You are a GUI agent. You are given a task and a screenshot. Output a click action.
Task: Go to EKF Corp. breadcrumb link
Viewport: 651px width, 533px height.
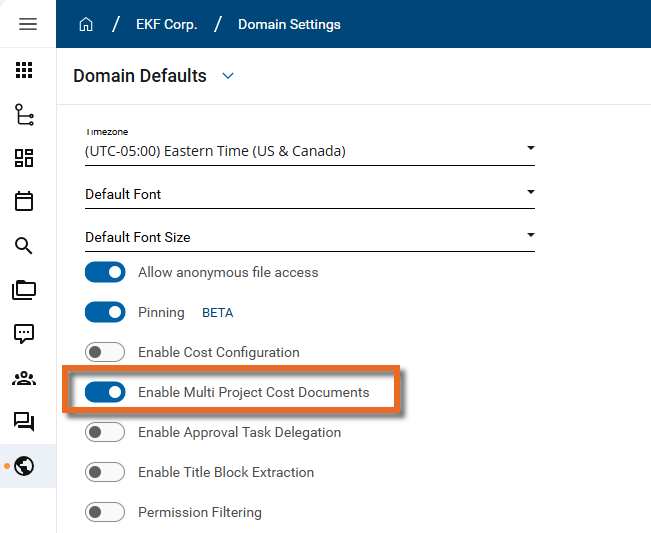point(165,24)
